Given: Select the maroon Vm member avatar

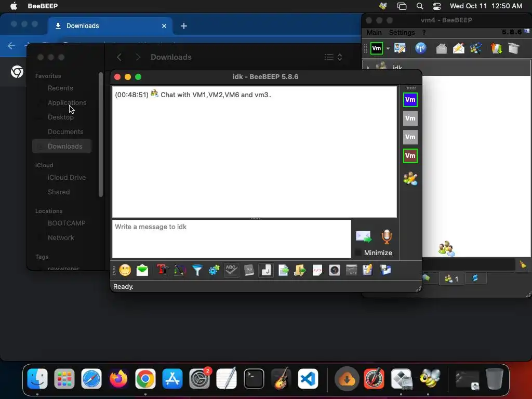Looking at the screenshot, I should point(410,156).
